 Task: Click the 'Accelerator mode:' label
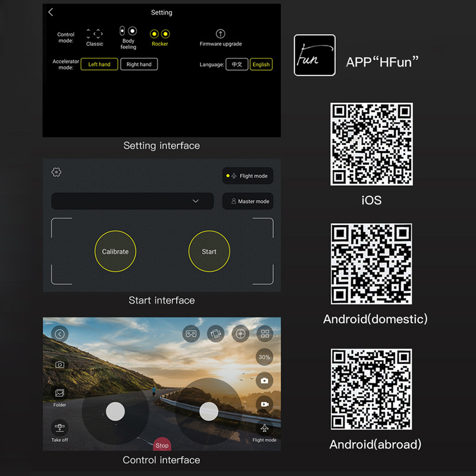(65, 64)
